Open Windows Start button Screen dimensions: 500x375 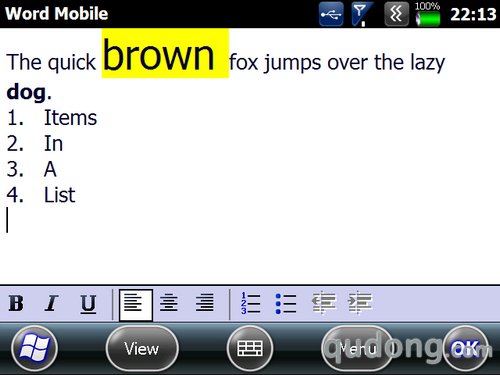pos(34,348)
